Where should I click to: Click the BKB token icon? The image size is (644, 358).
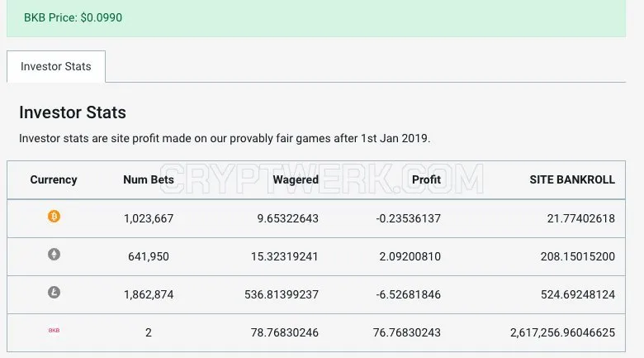(54, 331)
